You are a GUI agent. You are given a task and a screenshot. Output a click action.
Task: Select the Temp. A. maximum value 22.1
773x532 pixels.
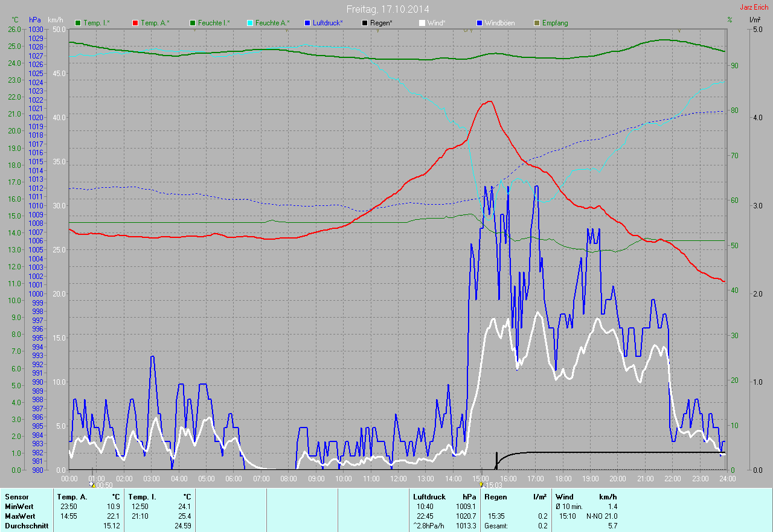113,516
